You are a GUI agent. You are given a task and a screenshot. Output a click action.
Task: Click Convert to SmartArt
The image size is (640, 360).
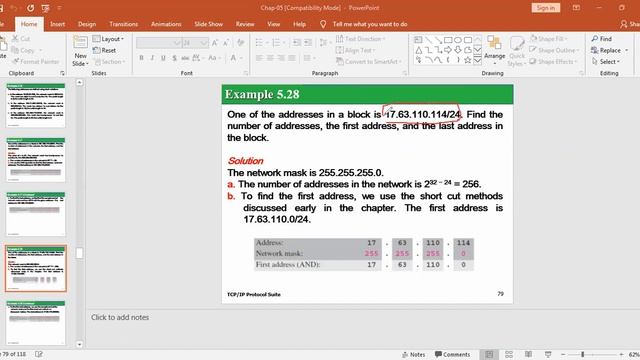tap(369, 62)
